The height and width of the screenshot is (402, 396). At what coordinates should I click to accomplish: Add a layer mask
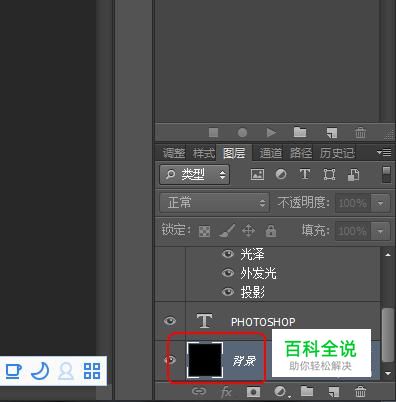[253, 392]
